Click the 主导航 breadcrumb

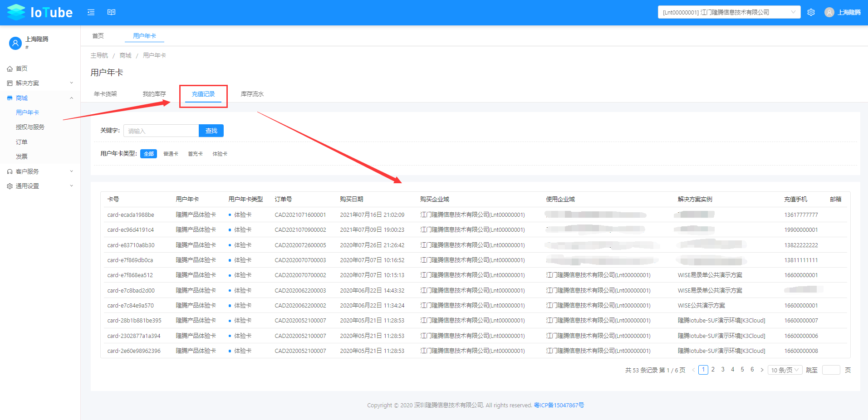[99, 55]
